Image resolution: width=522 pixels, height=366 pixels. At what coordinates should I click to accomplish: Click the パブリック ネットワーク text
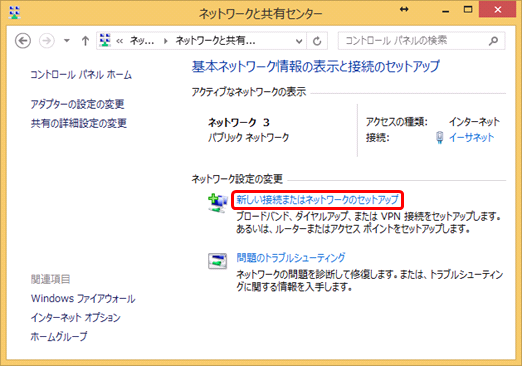[x=249, y=137]
